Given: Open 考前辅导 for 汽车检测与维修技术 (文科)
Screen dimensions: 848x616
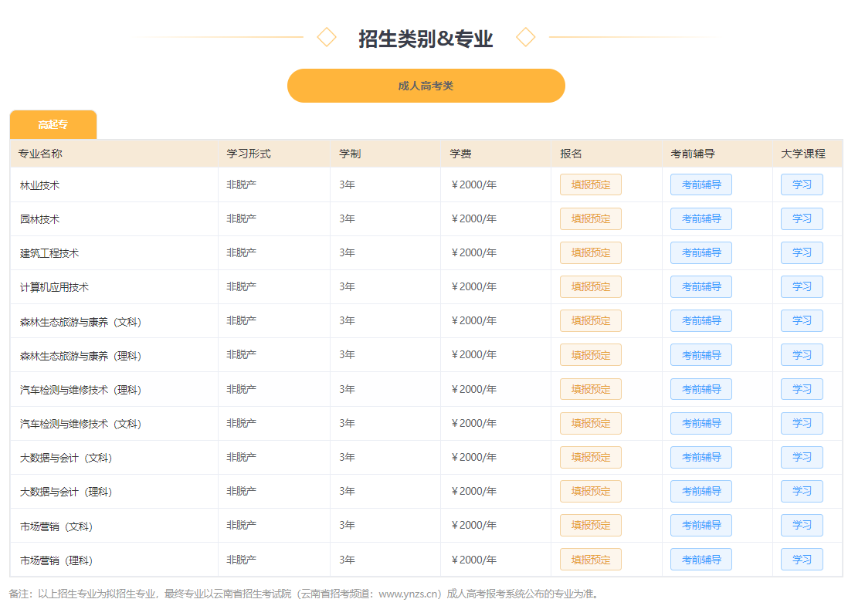Looking at the screenshot, I should click(x=701, y=423).
